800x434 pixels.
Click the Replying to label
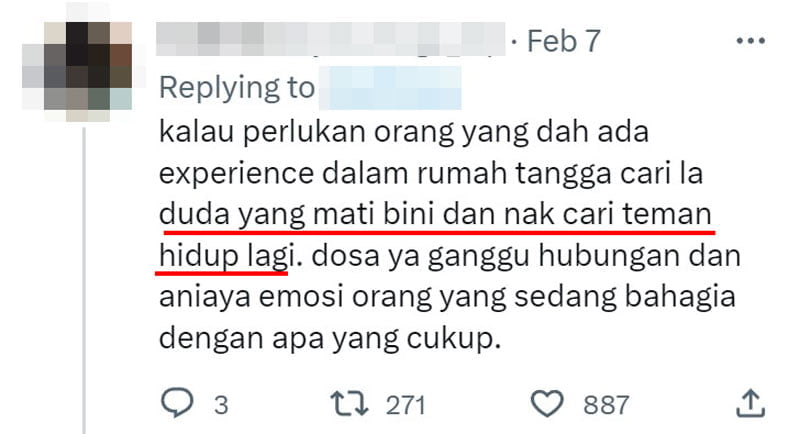[237, 88]
